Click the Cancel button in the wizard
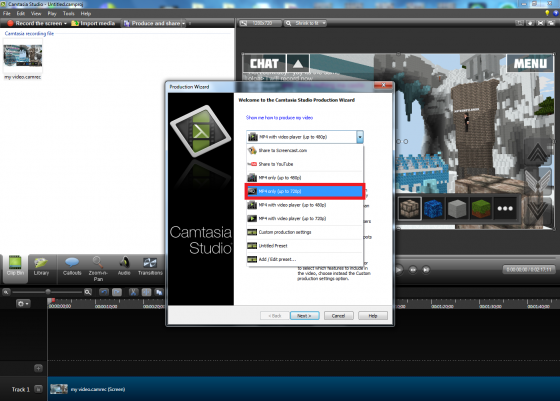 [x=339, y=316]
